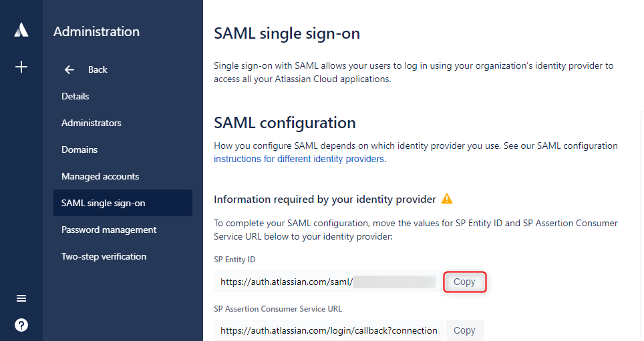Click the plus create icon
644x341 pixels.
tap(21, 67)
